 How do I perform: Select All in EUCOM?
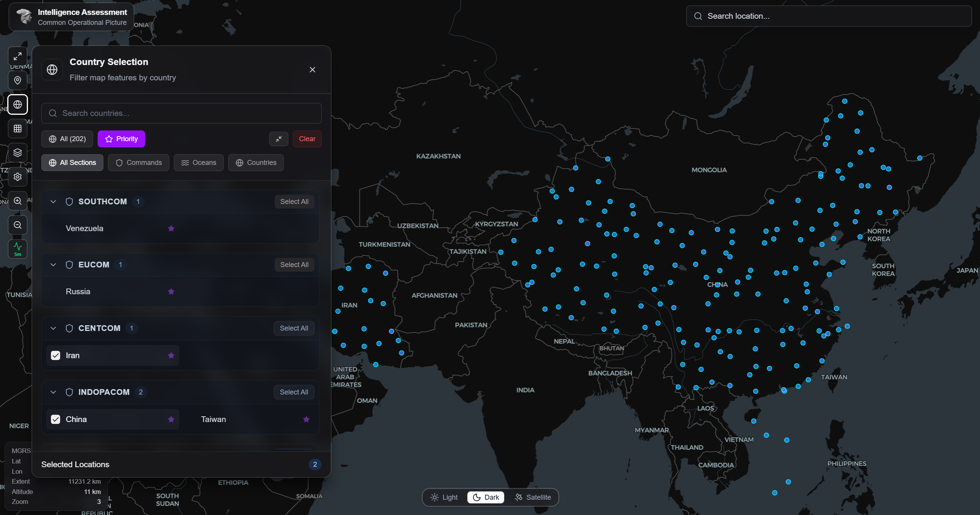pos(294,265)
